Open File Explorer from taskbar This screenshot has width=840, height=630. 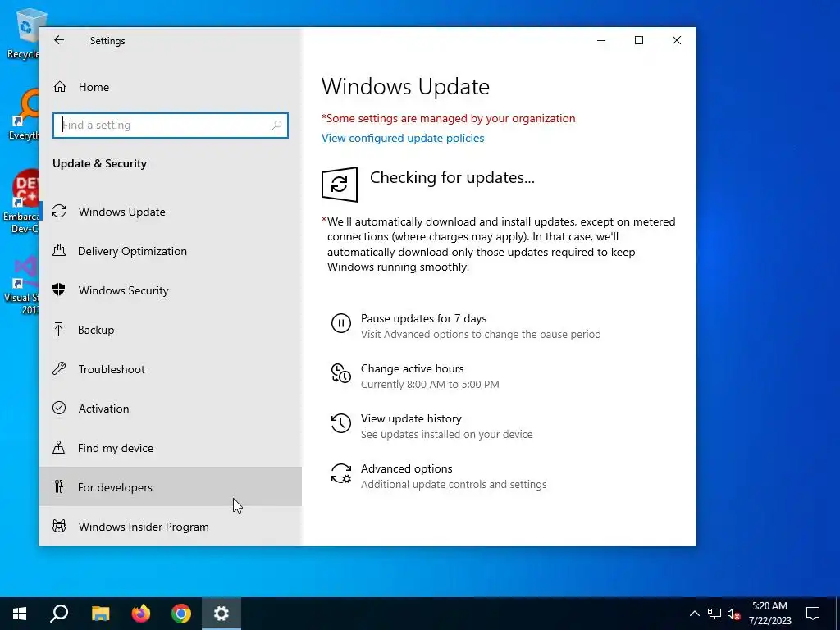pos(100,614)
